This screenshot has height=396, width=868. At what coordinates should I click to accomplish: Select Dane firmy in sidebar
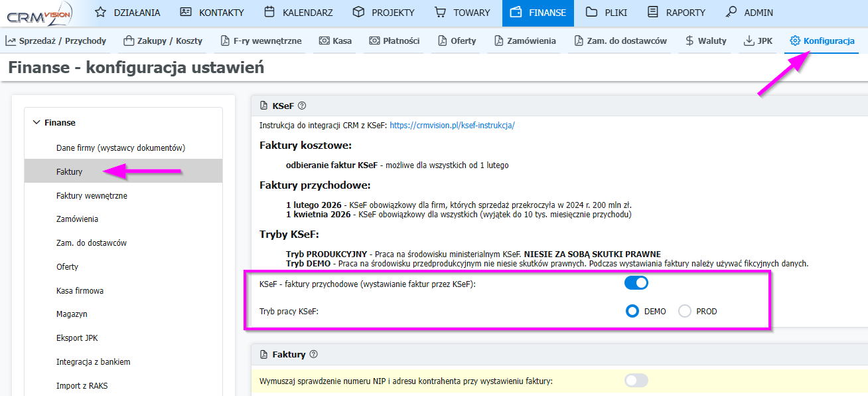click(120, 148)
